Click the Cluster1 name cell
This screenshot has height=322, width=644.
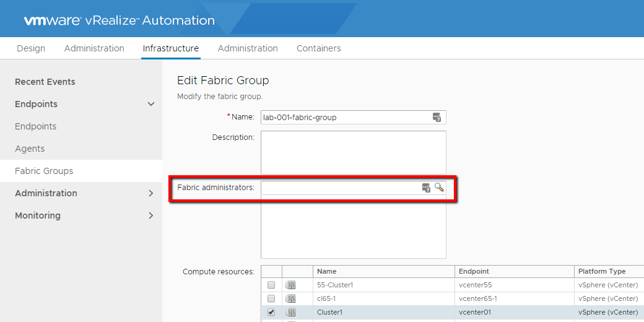(383, 313)
